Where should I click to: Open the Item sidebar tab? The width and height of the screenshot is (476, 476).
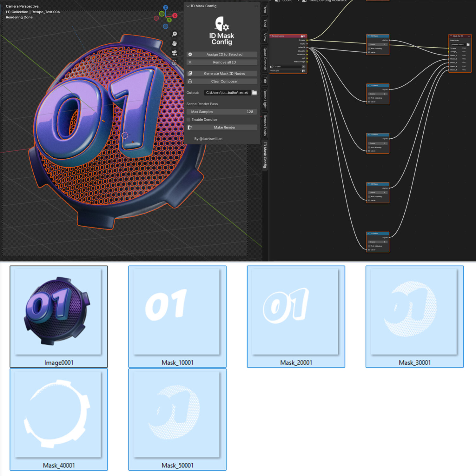point(265,9)
